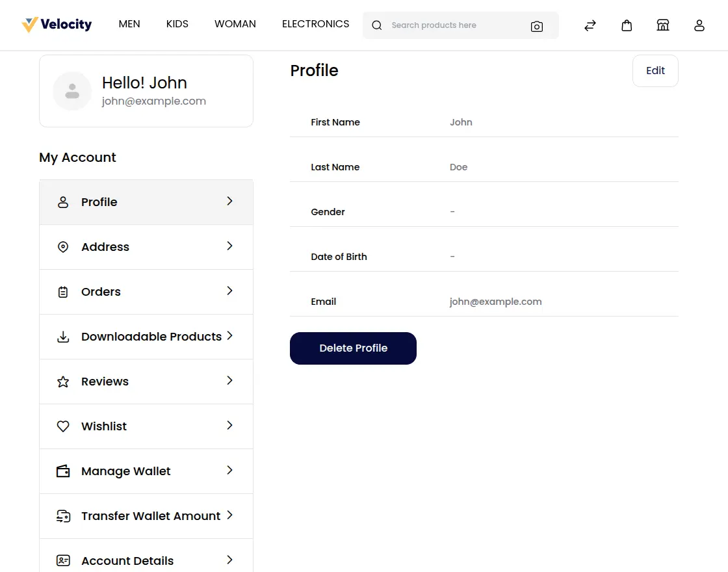
Task: Open the user account icon top right
Action: [699, 25]
